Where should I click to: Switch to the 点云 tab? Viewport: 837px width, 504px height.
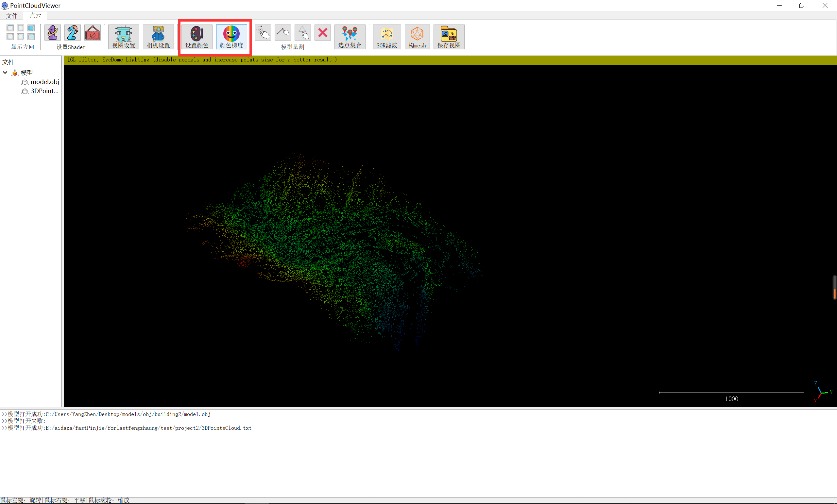35,15
